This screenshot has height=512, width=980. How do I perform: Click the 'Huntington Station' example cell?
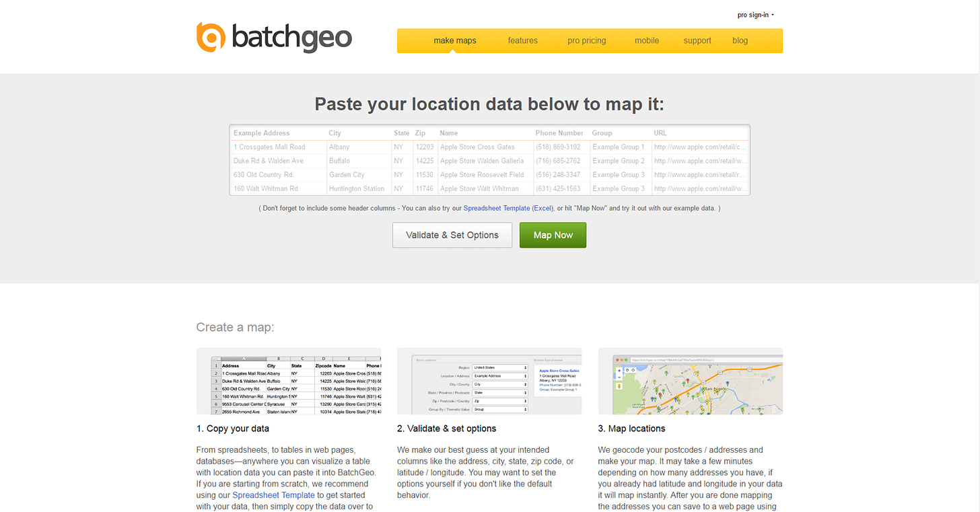coord(357,188)
